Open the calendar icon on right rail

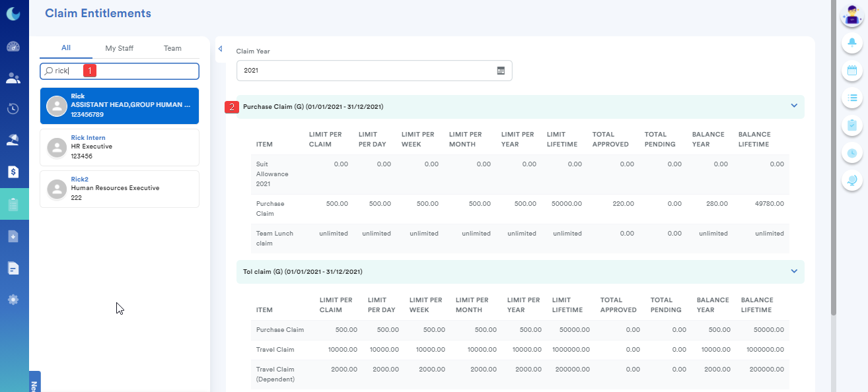(851, 70)
